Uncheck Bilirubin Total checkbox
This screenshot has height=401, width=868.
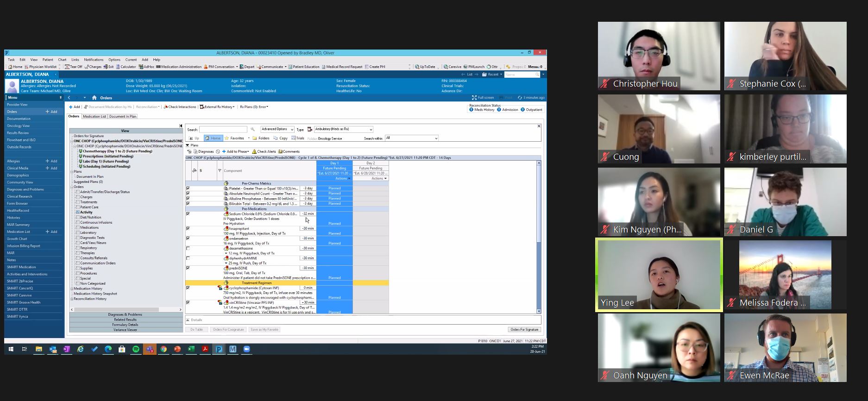(x=188, y=204)
